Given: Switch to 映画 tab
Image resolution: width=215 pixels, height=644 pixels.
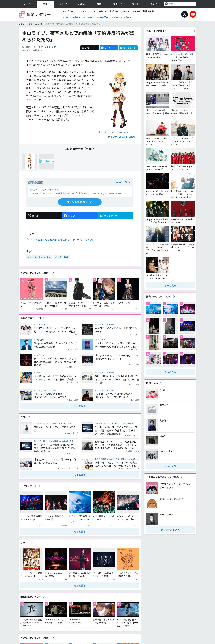Looking at the screenshot, I should click(99, 4).
